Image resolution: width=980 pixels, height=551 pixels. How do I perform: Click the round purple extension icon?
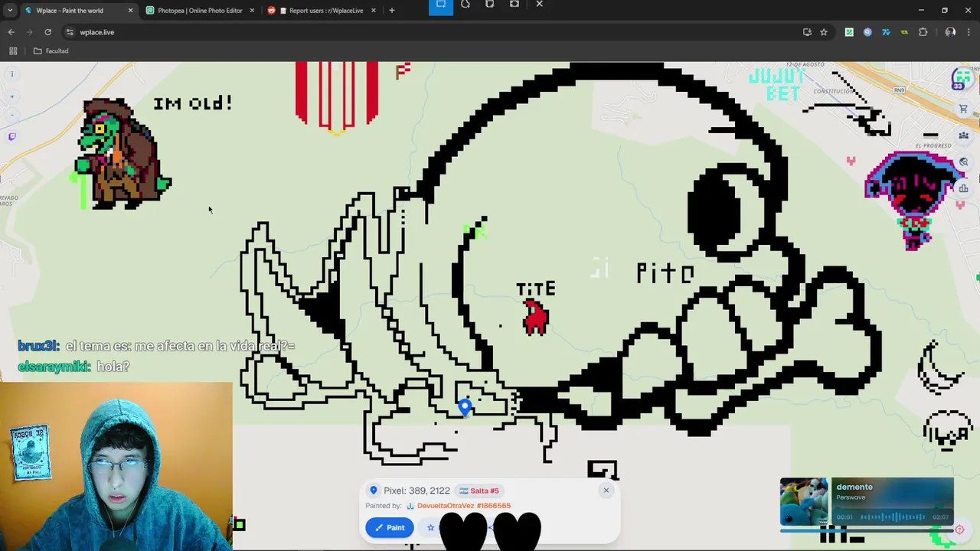click(867, 32)
